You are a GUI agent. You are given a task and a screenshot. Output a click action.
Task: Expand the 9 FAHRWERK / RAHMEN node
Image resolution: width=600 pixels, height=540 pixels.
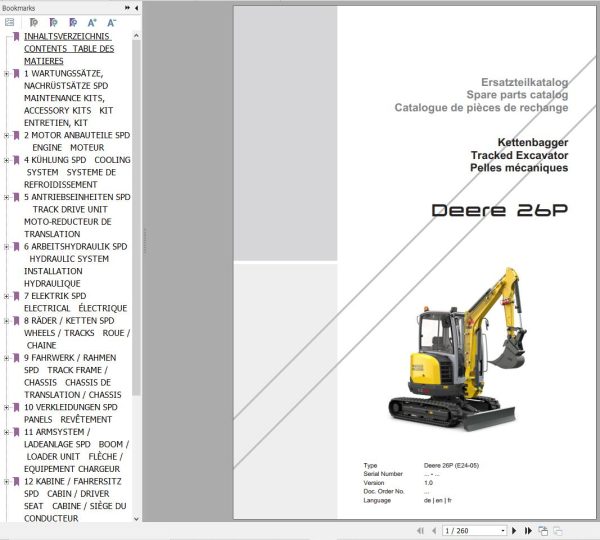[x=7, y=358]
